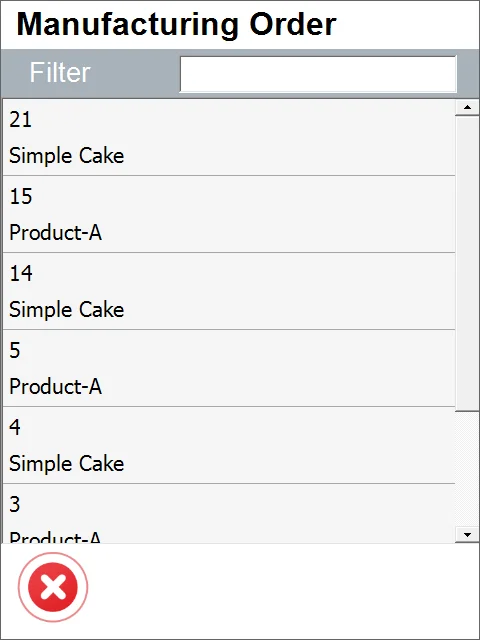Select order number 21
The height and width of the screenshot is (640, 480).
(x=20, y=120)
